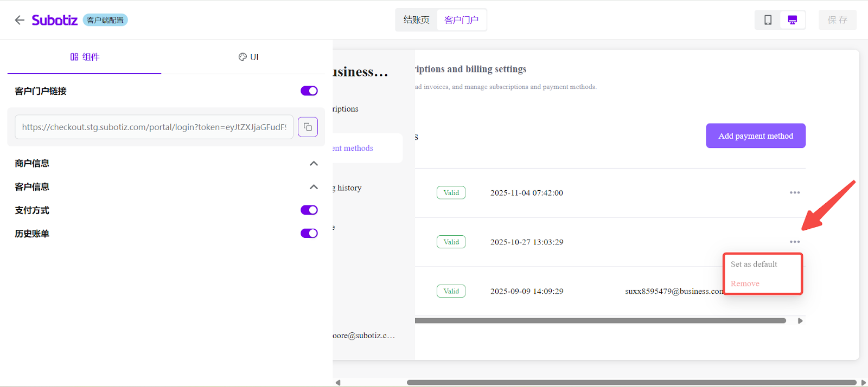
Task: Toggle 客户门户链接 switch off
Action: point(309,91)
